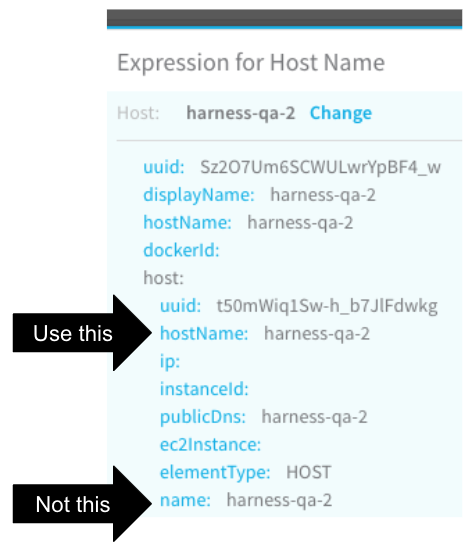Click the host: section label
469x551 pixels.
163,278
